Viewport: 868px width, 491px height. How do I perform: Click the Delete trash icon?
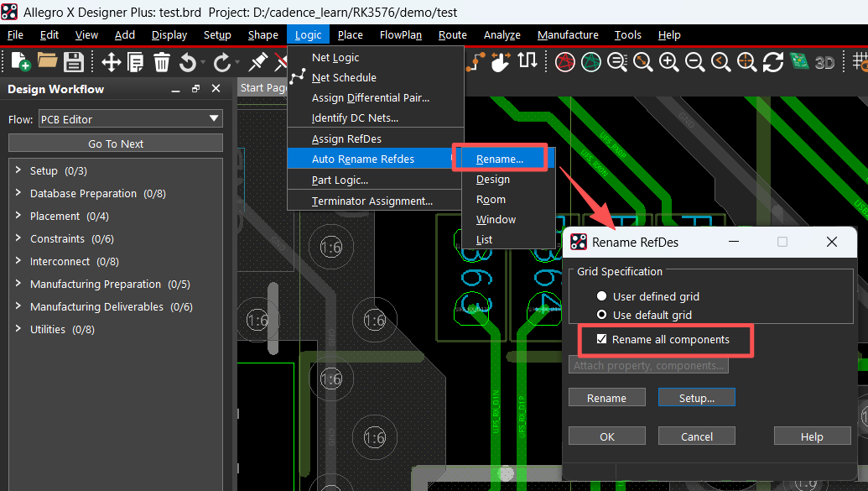coord(162,61)
